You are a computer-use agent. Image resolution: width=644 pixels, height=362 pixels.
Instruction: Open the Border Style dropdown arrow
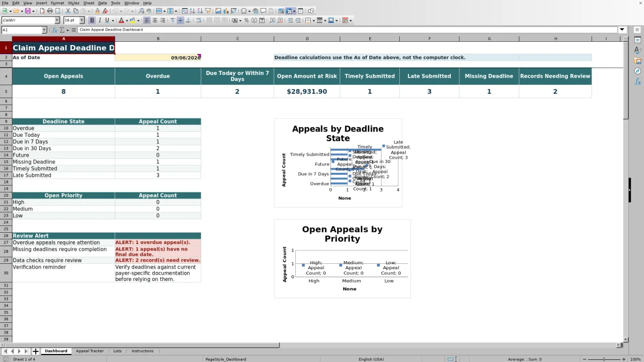pyautogui.click(x=325, y=20)
